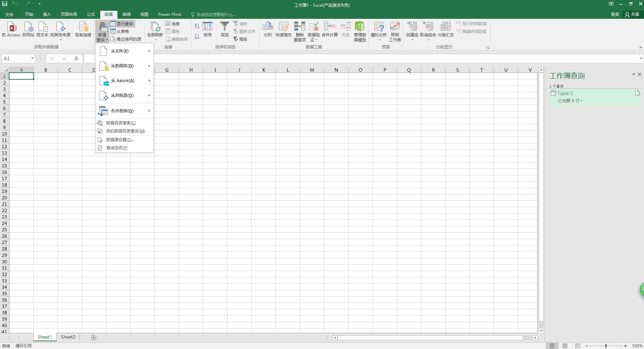Viewport: 644px width, 349px height.
Task: Switch to 分页预览 page break view icon
Action: coord(578,346)
